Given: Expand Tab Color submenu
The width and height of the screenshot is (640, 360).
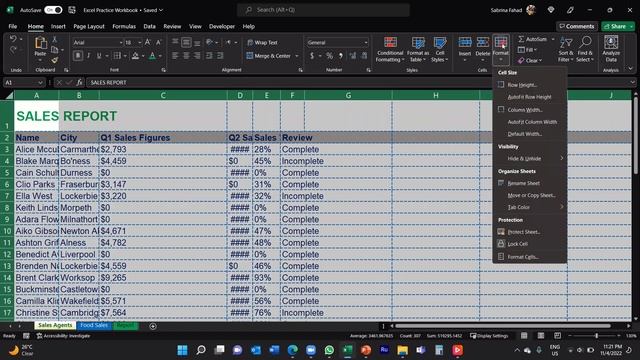Looking at the screenshot, I should click(x=530, y=207).
